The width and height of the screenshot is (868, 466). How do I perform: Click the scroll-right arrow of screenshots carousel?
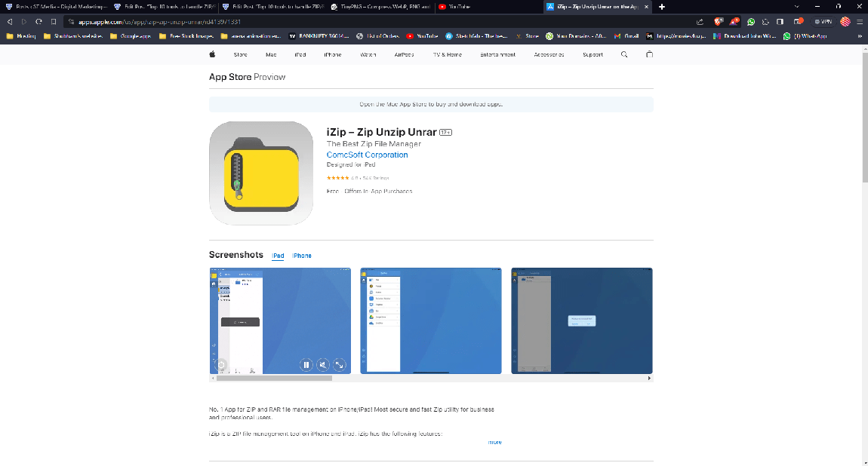[649, 379]
